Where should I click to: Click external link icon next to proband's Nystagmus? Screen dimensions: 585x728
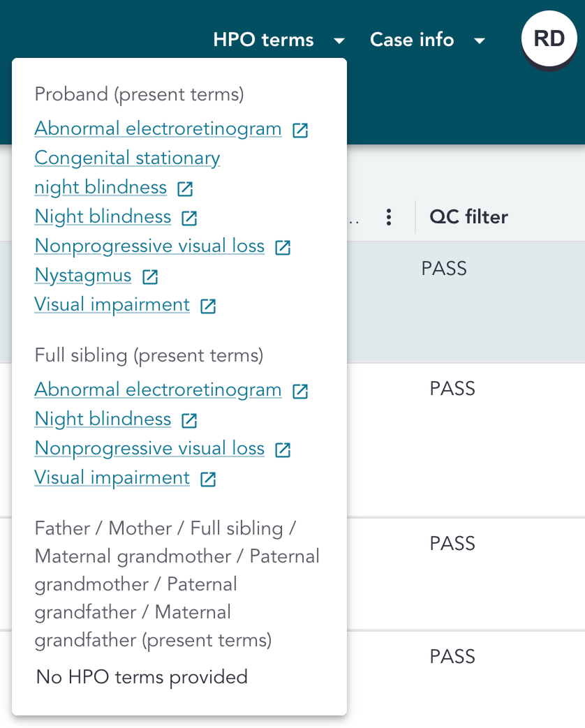(x=150, y=277)
